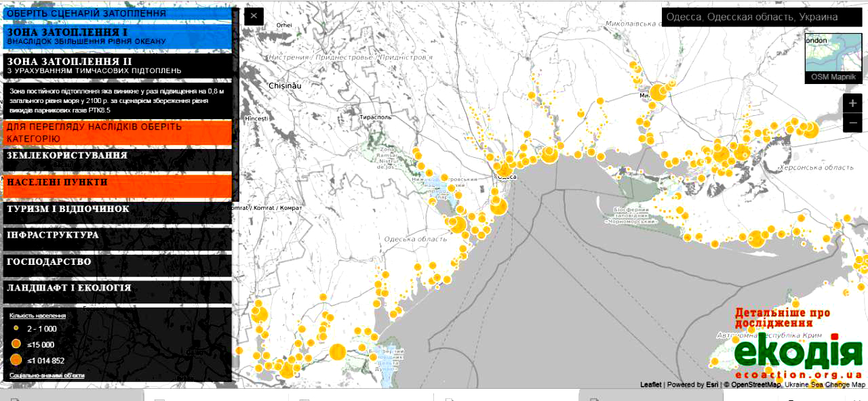
Task: Click the Кількість населення legend link
Action: click(37, 316)
